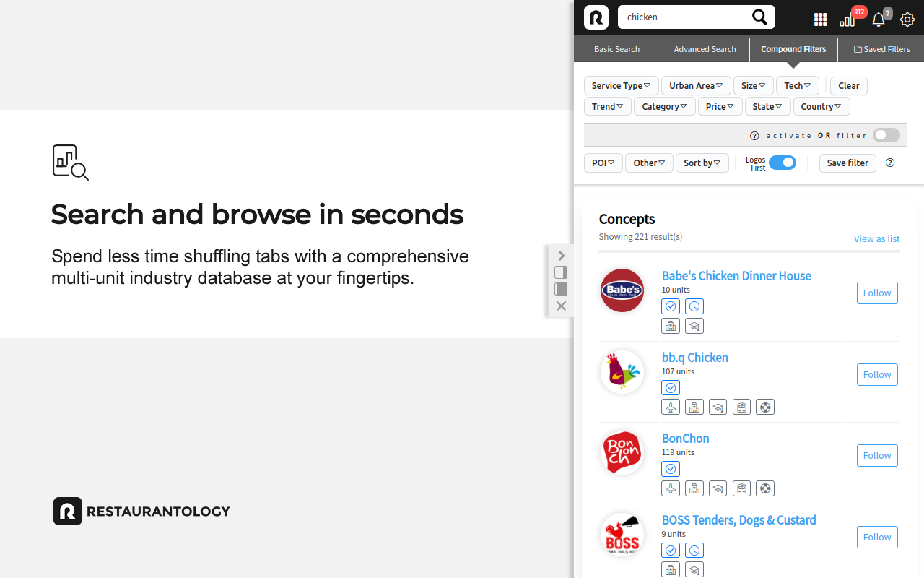Select the Compound Filters tab

point(793,49)
